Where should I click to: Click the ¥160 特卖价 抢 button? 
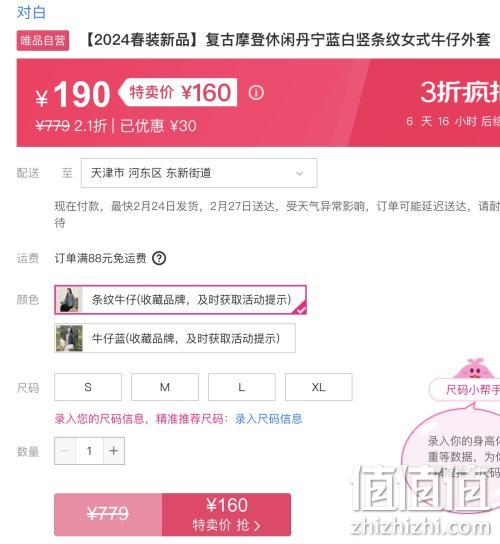(x=226, y=515)
